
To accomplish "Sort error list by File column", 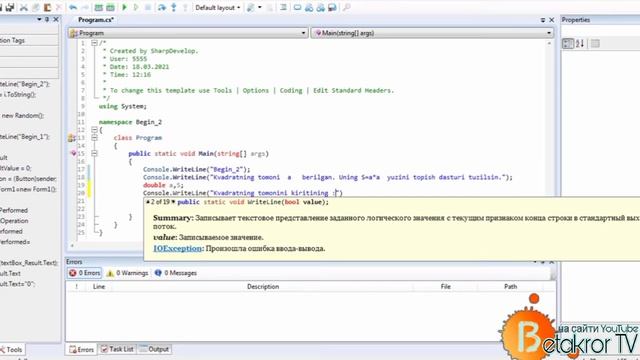I will click(445, 287).
